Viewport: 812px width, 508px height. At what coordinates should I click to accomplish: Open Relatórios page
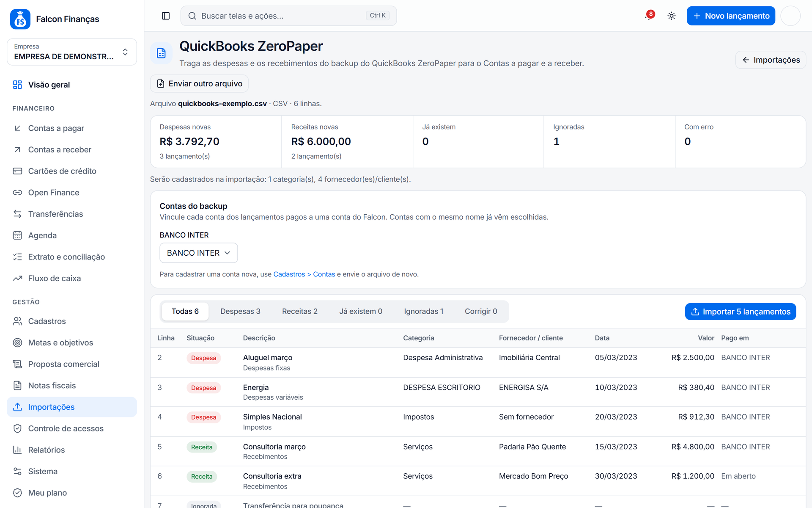coord(72,450)
